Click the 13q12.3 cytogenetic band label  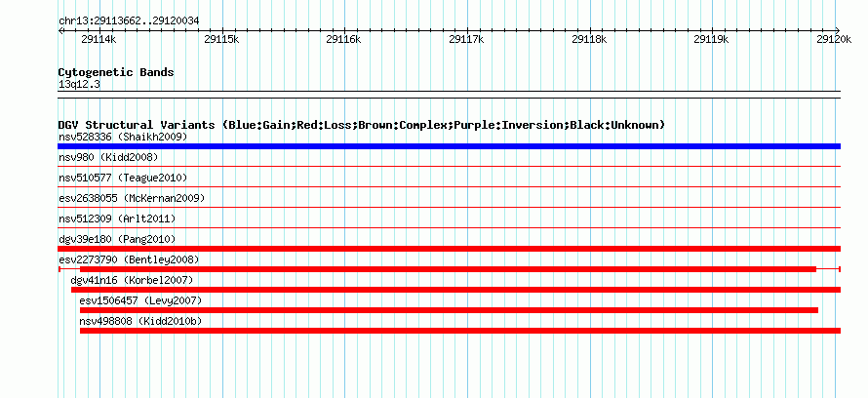79,84
